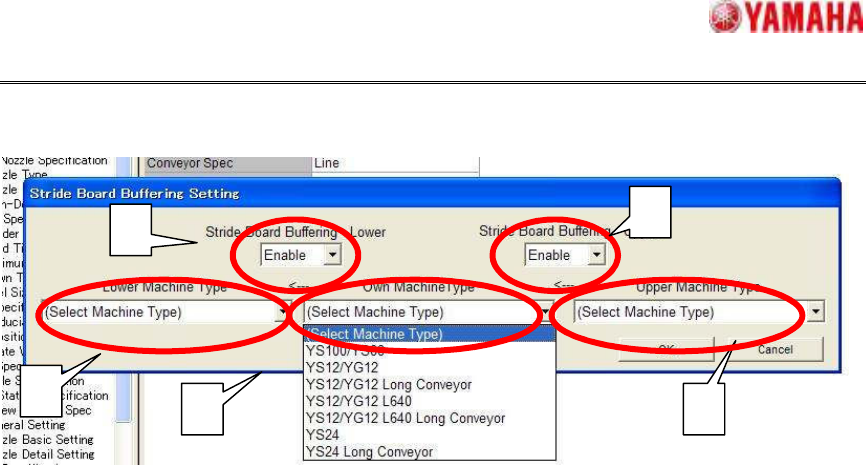Image resolution: width=866 pixels, height=465 pixels.
Task: Select YS24 machine type
Action: pos(429,435)
